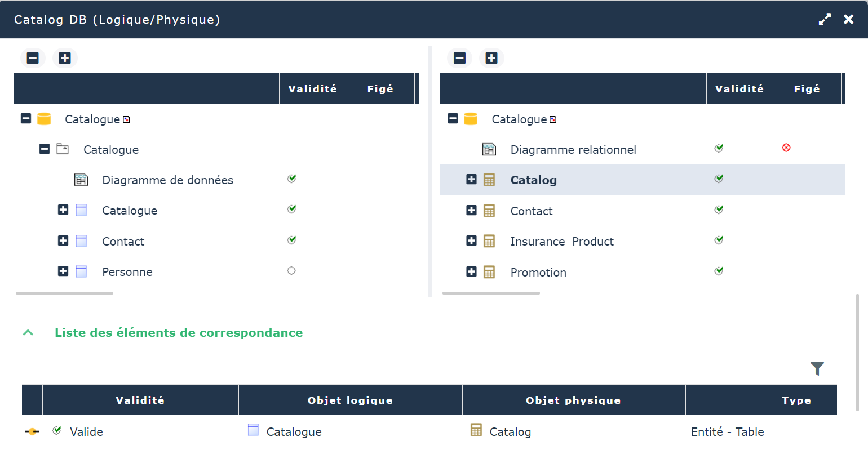Screen dimensions: 868x459
Task: Collapse the Liste des éléments de correspondance section
Action: pos(28,333)
